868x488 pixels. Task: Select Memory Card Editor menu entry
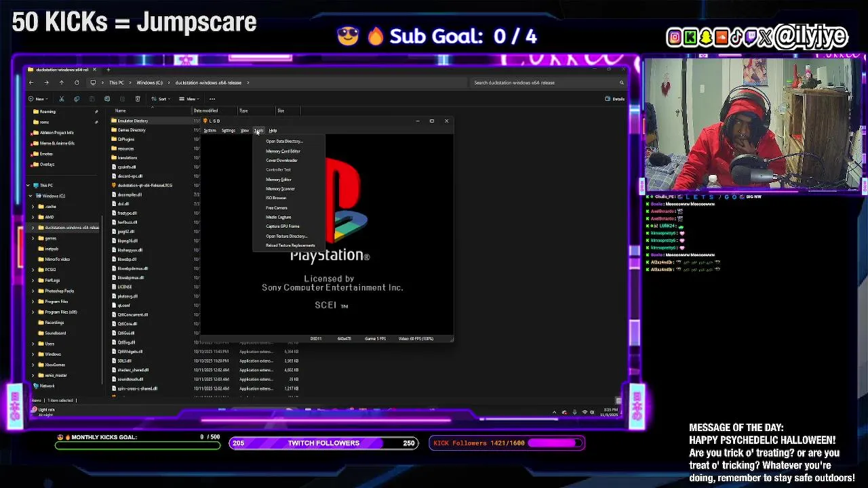[x=289, y=151]
